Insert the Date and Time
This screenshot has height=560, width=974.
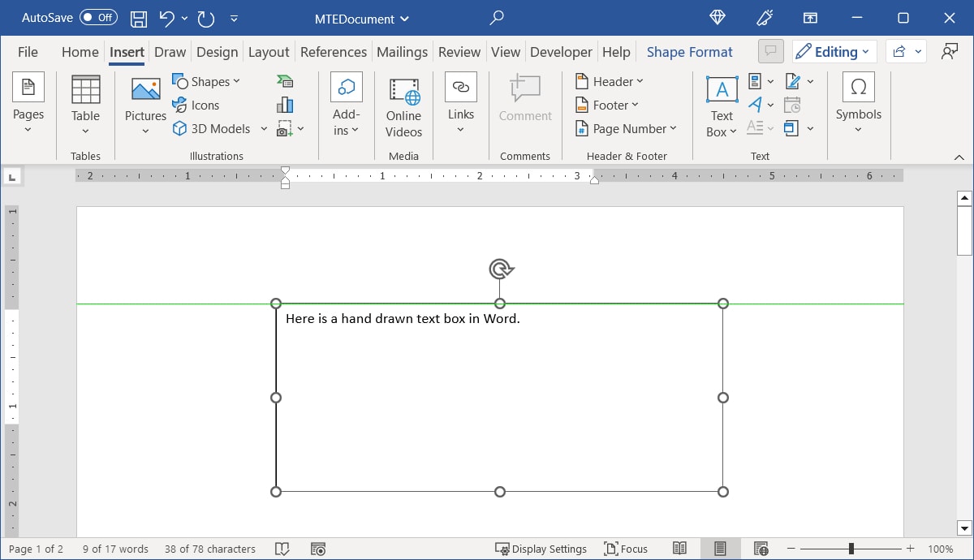tap(792, 104)
